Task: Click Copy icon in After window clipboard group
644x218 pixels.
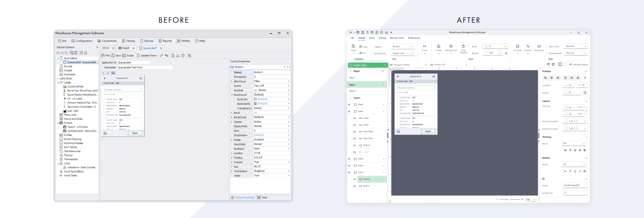Action: click(360, 46)
